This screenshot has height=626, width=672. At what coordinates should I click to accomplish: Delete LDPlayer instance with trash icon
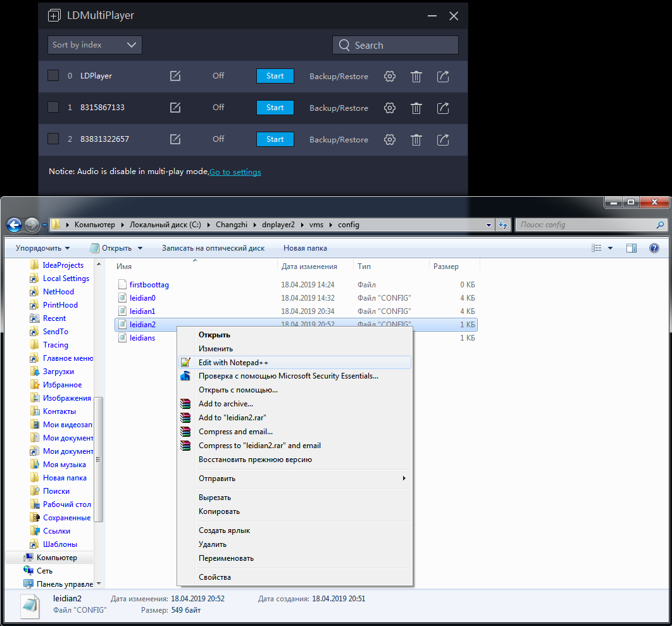(416, 77)
